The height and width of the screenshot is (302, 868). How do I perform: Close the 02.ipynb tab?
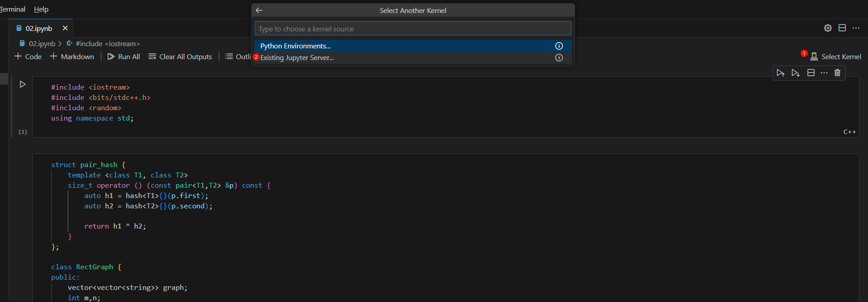tap(65, 28)
